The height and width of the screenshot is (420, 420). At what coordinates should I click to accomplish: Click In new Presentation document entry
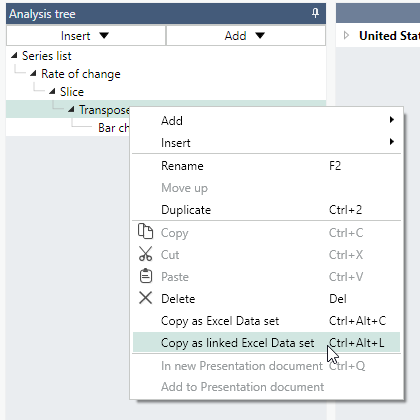click(266, 366)
